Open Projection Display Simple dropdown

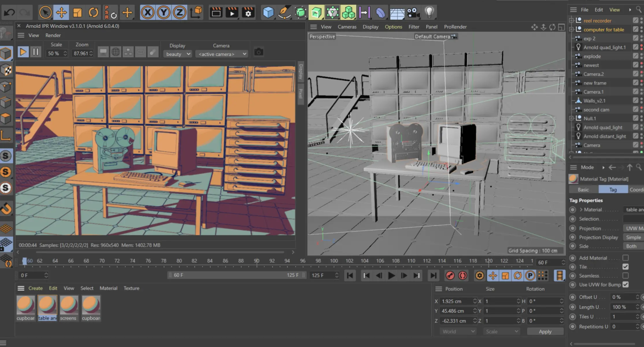click(x=634, y=237)
